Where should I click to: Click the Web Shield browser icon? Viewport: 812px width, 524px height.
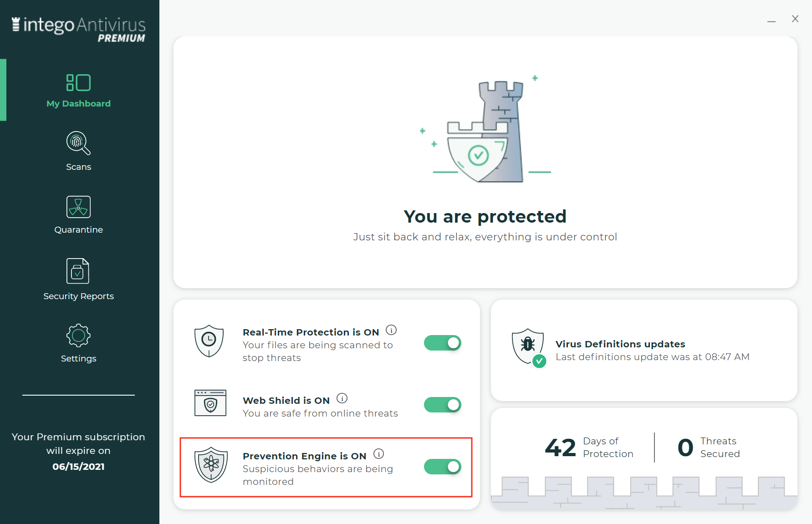[210, 403]
